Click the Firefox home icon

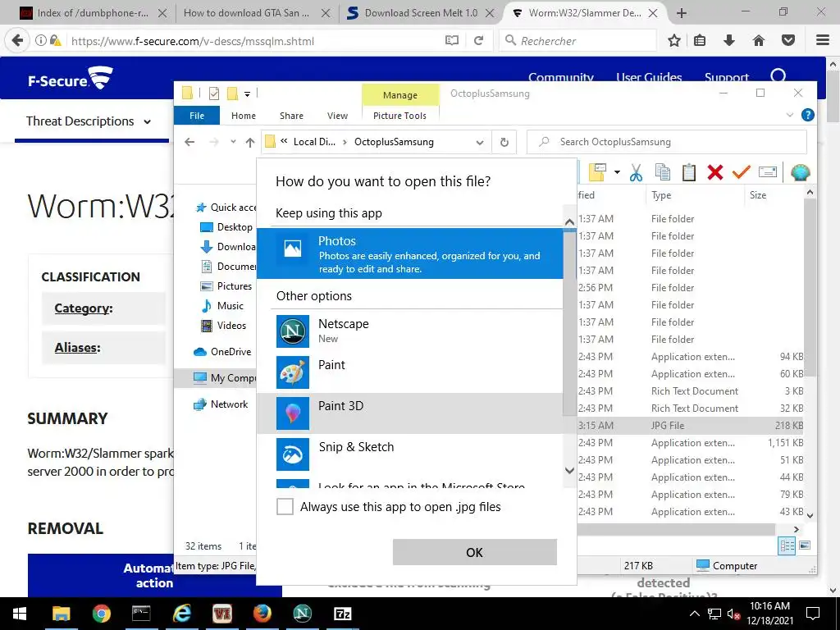[x=759, y=40]
